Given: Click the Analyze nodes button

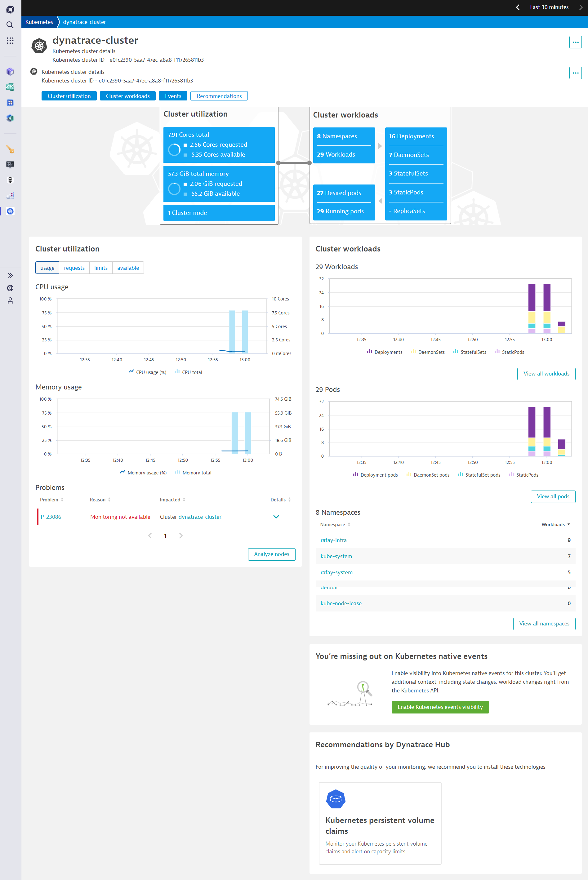Looking at the screenshot, I should pos(271,554).
